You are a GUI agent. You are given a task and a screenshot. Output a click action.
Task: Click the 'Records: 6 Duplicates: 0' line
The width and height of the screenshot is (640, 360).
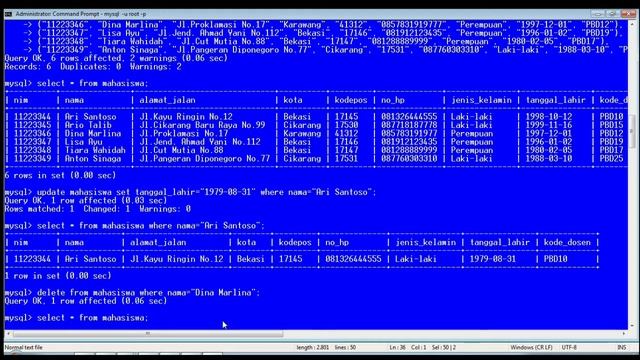[93, 67]
